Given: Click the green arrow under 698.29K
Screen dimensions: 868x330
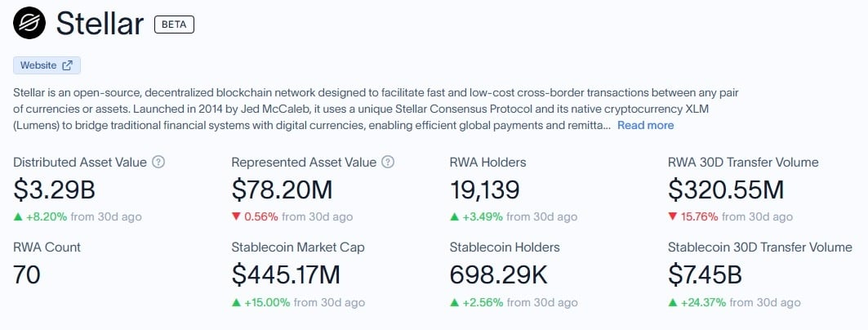Looking at the screenshot, I should point(455,302).
